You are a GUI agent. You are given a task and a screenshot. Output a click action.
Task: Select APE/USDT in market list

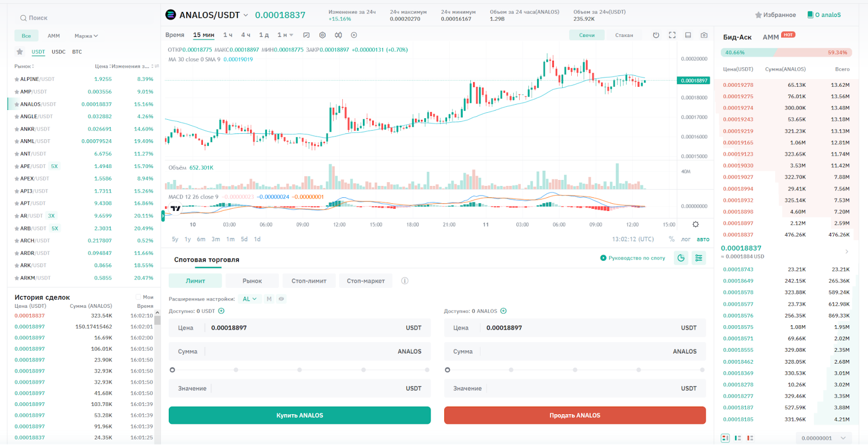pyautogui.click(x=84, y=166)
